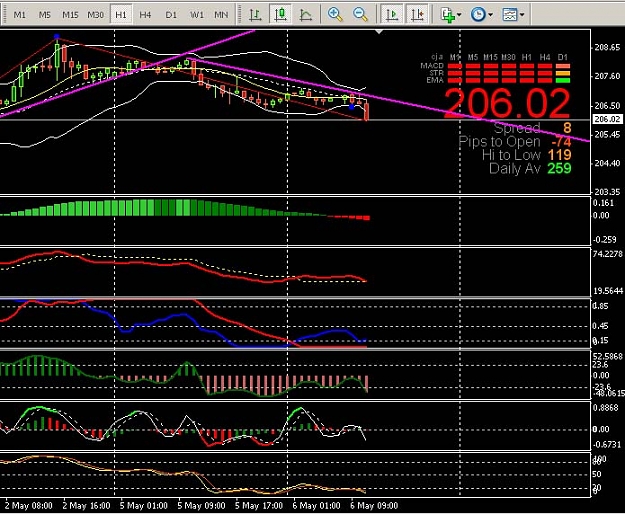Select line chart display icon
Image resolution: width=625 pixels, height=514 pixels.
[306, 15]
